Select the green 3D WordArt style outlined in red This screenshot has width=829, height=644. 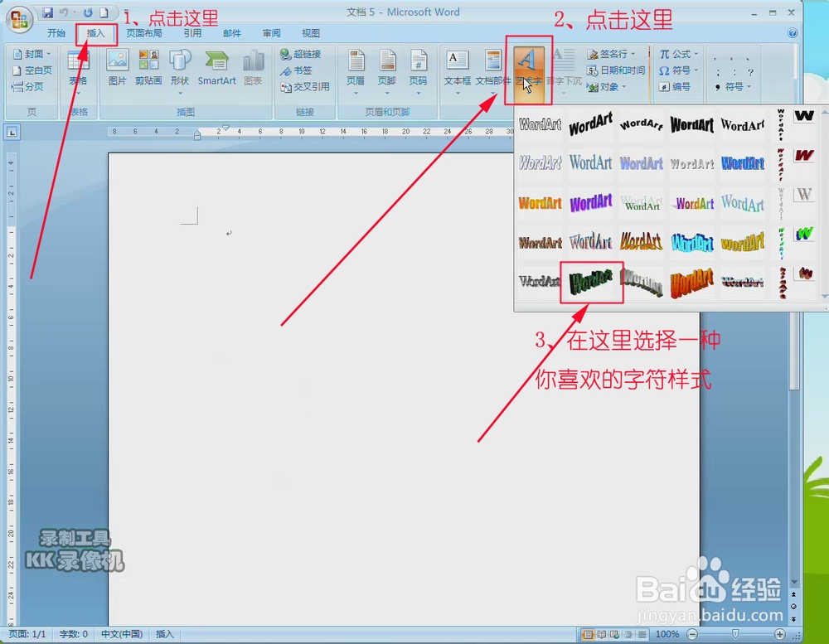[x=590, y=282]
